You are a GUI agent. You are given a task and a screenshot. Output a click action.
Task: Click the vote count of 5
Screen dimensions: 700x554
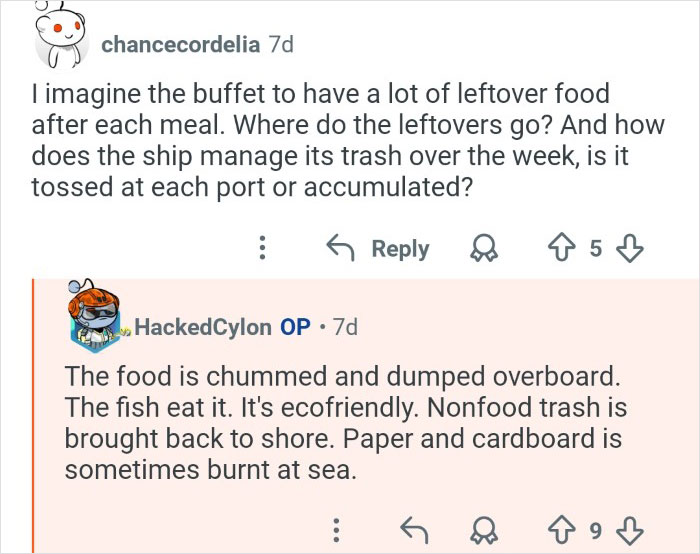click(x=594, y=249)
